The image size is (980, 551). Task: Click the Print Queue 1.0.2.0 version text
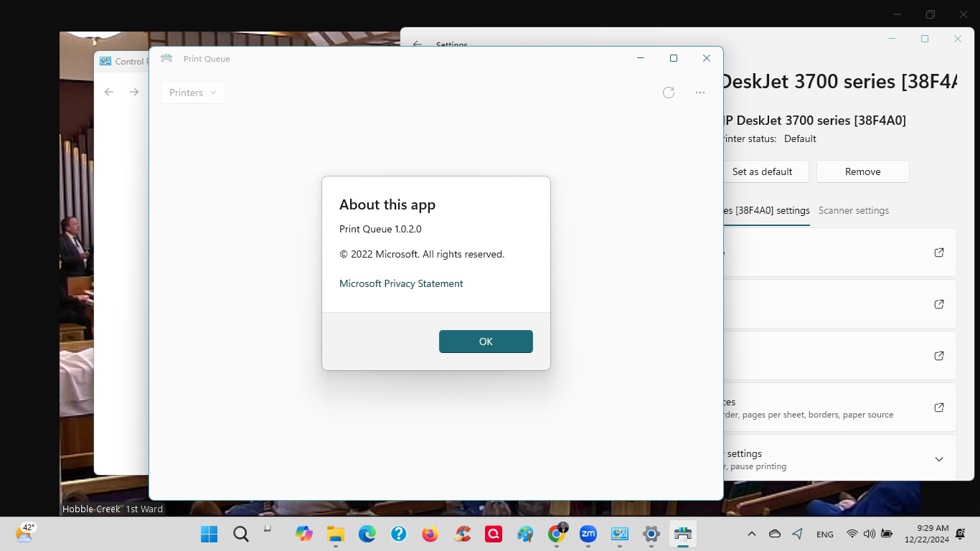point(380,229)
